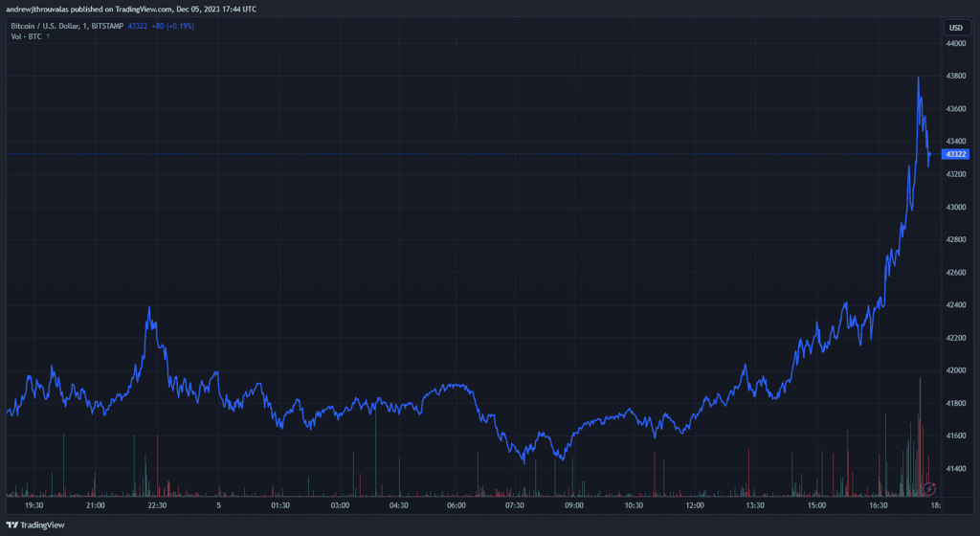Viewport: 980px width, 536px height.
Task: Click the 07:30 time axis label
Action: point(514,505)
